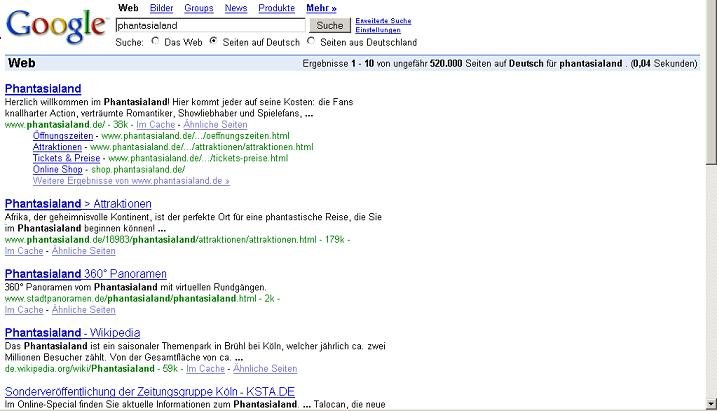Open the first 'Phantasialand' result title
717x411 pixels.
[43, 89]
